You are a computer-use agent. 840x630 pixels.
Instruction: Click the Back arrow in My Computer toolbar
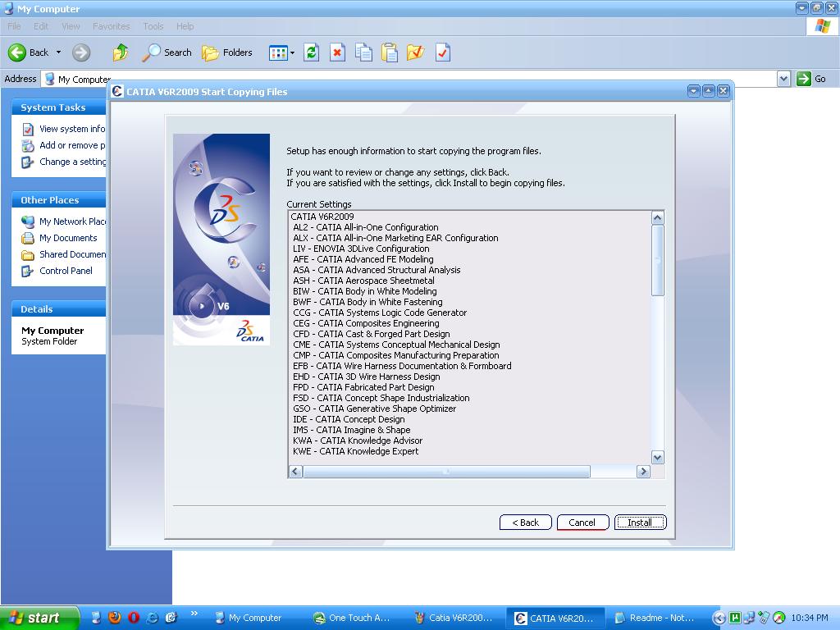(x=29, y=52)
